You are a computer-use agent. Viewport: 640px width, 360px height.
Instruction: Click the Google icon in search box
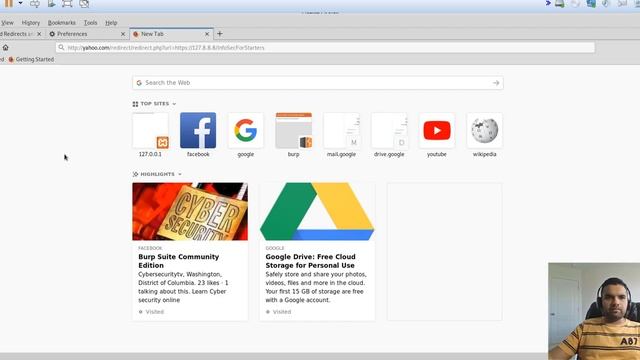pos(139,83)
